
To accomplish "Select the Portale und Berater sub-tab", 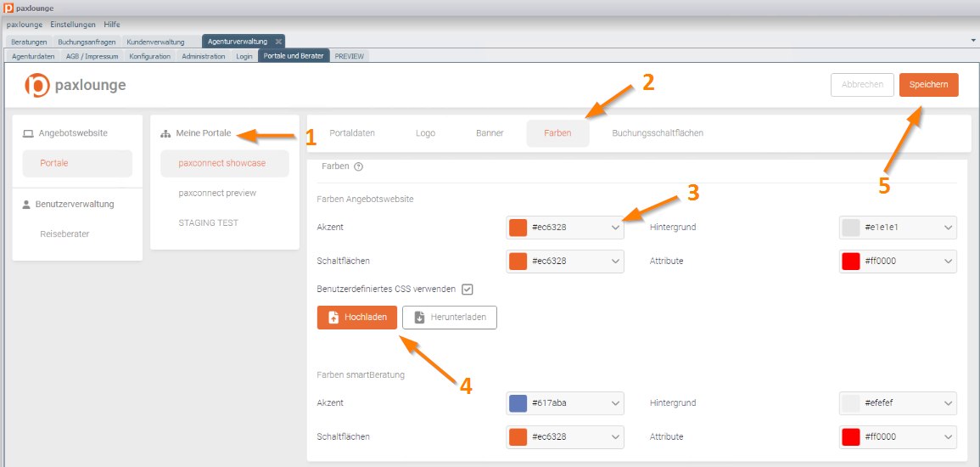I will 293,56.
